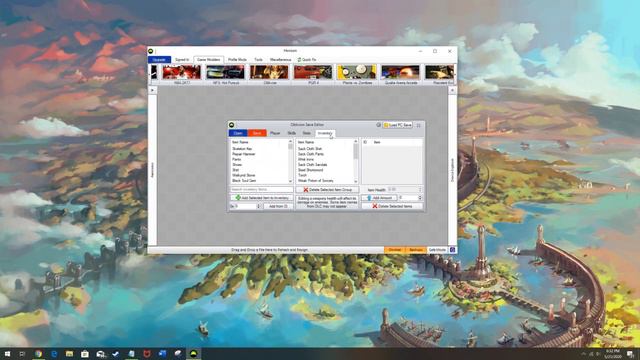
Task: Click the blue Open button in the editor
Action: point(238,133)
